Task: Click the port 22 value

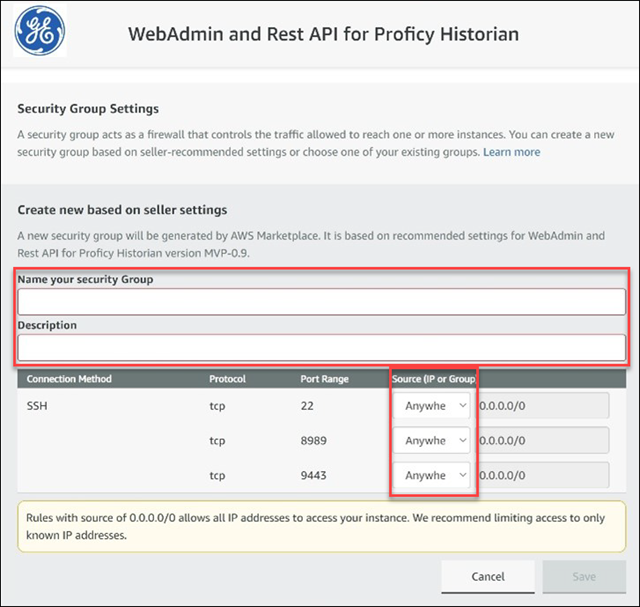Action: point(307,406)
